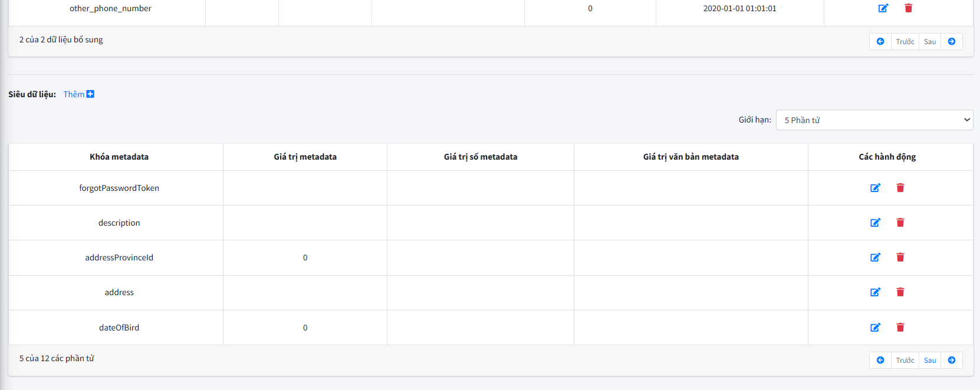The image size is (980, 390).
Task: Edit the forgotPasswordToken metadata
Action: coord(876,188)
